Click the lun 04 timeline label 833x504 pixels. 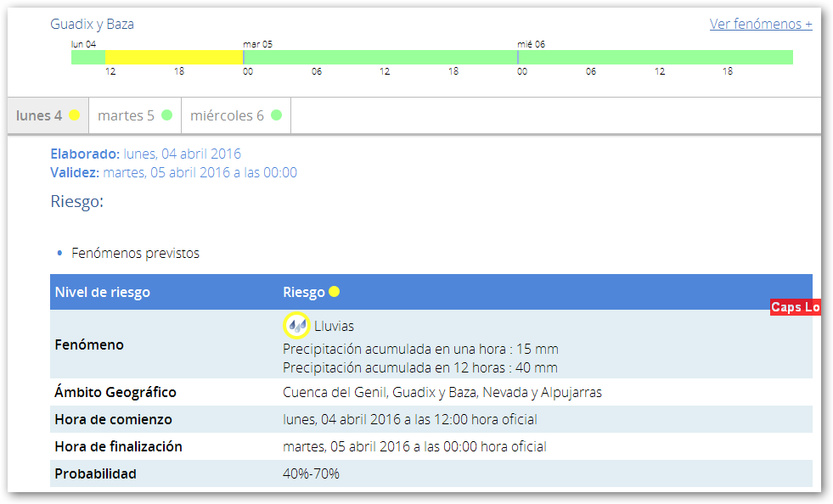point(83,43)
